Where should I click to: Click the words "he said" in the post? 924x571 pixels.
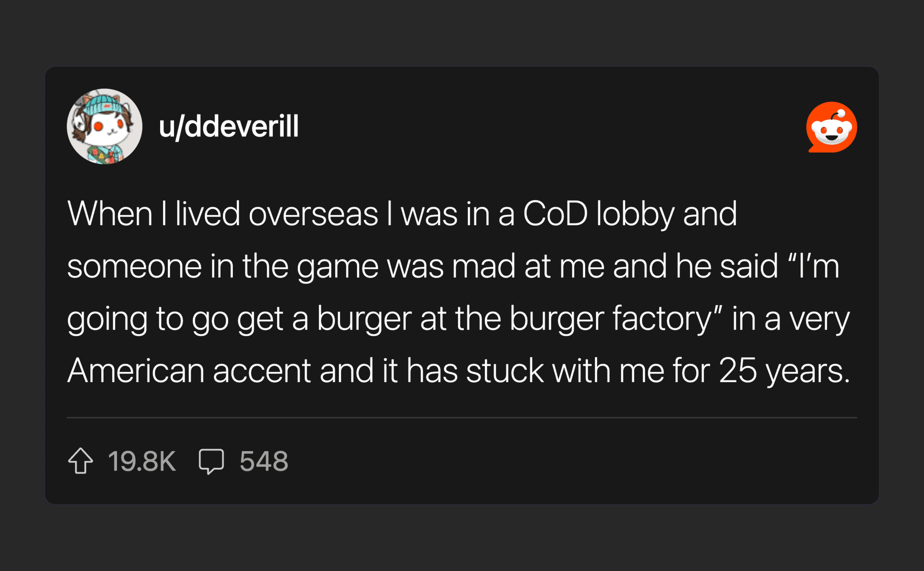[727, 266]
